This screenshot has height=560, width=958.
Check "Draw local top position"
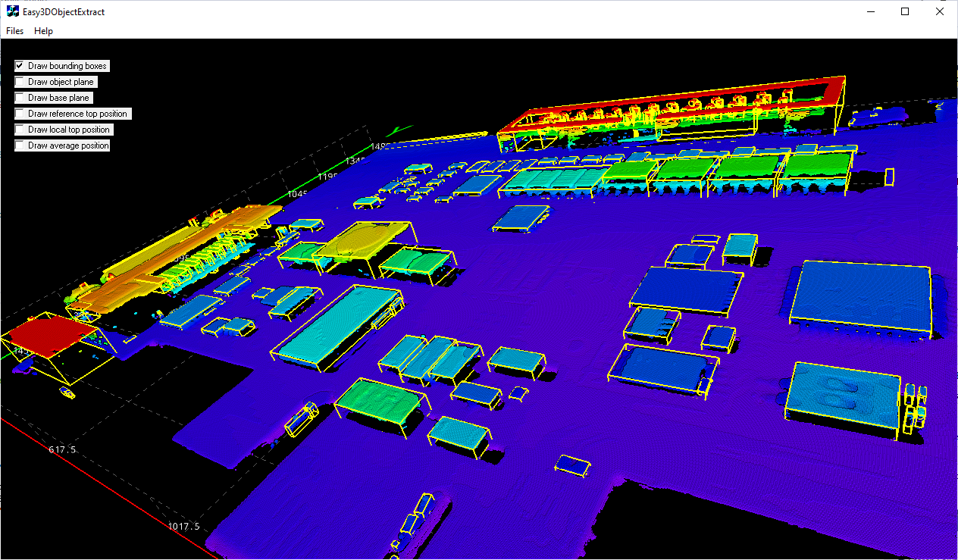pos(19,130)
